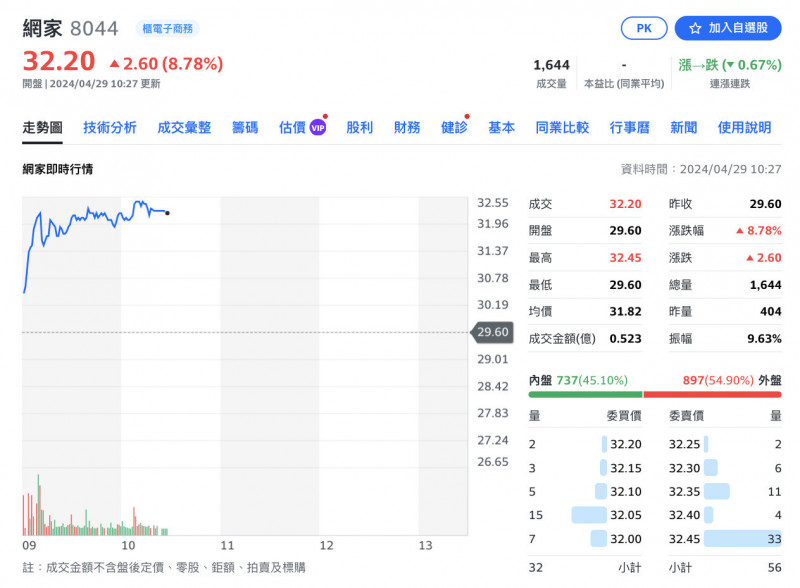Click the 2.60 (8.78%) change figure

click(x=166, y=64)
